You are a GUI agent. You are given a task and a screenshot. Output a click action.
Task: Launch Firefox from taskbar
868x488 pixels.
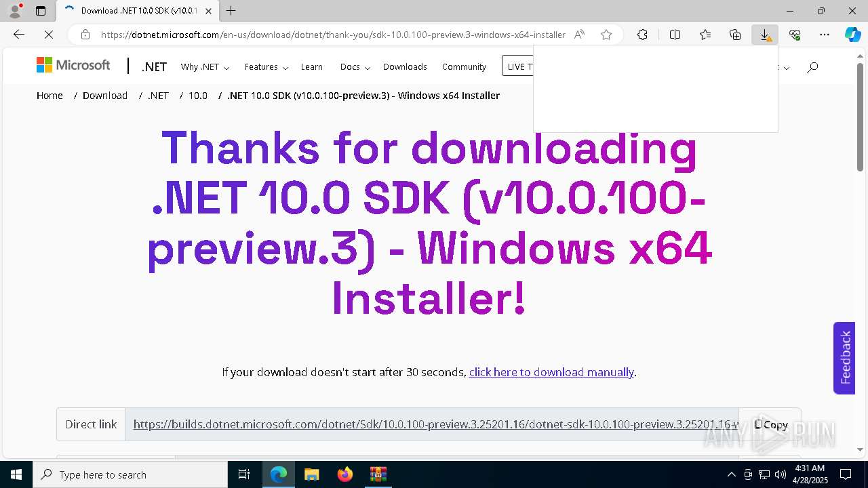[344, 474]
